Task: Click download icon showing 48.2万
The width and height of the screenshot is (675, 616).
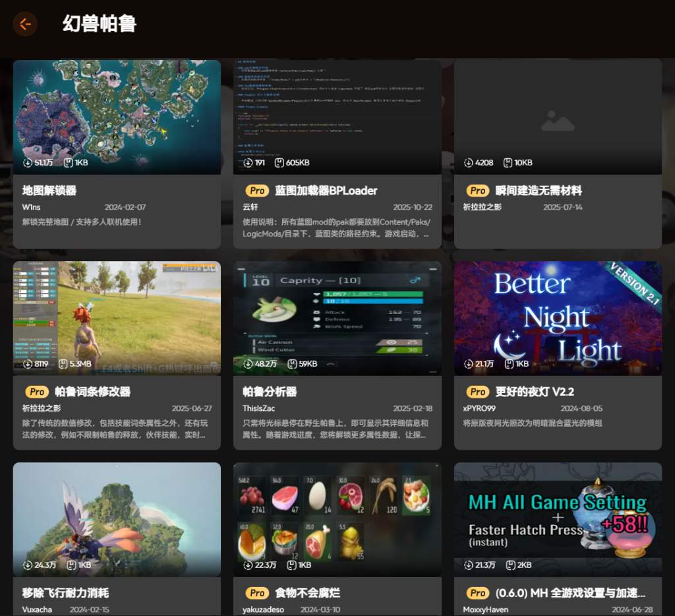Action: tap(248, 363)
